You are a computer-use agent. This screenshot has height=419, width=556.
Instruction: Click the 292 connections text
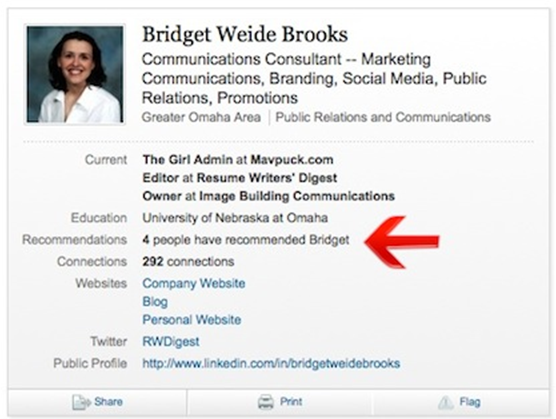click(188, 262)
